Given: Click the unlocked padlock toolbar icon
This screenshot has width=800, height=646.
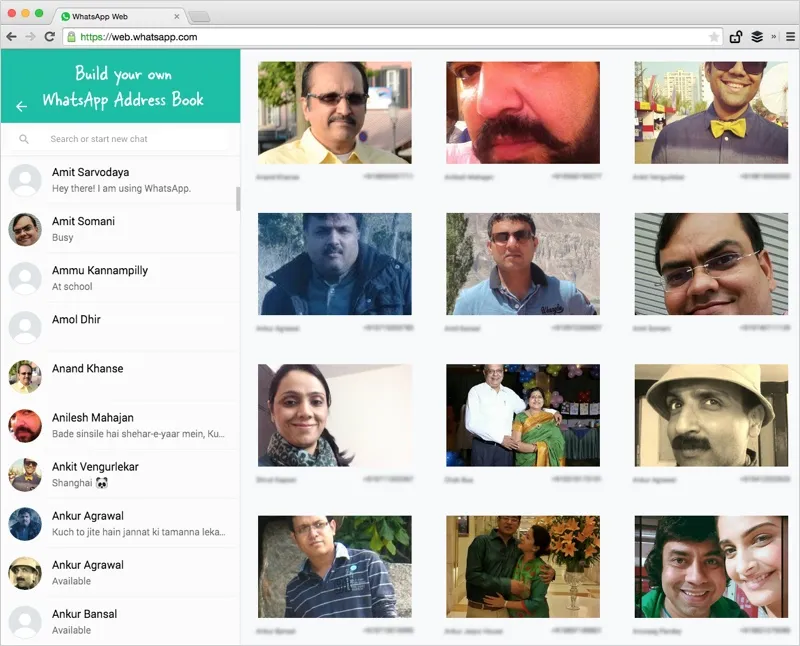Looking at the screenshot, I should 736,36.
